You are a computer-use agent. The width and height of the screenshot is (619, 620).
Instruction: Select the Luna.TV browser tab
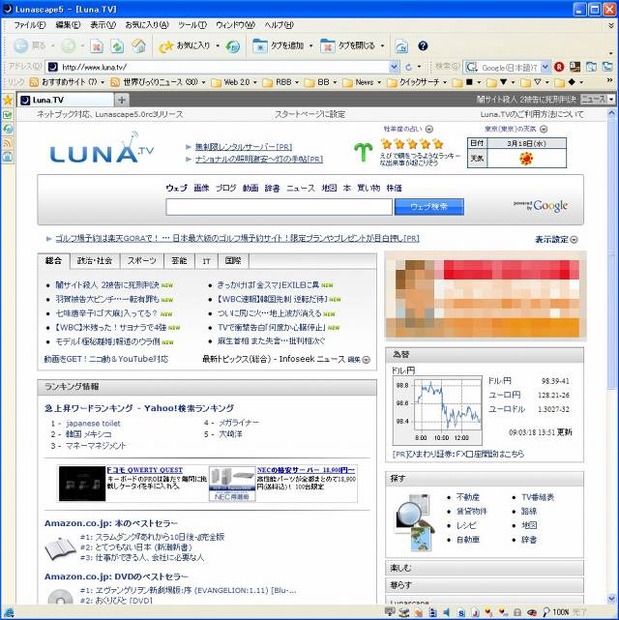click(x=66, y=100)
